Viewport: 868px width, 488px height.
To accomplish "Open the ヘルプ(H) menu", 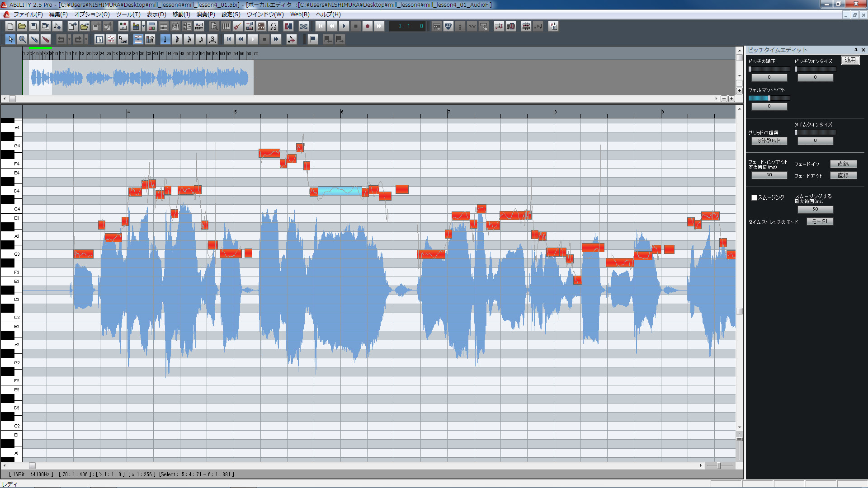I will click(328, 14).
